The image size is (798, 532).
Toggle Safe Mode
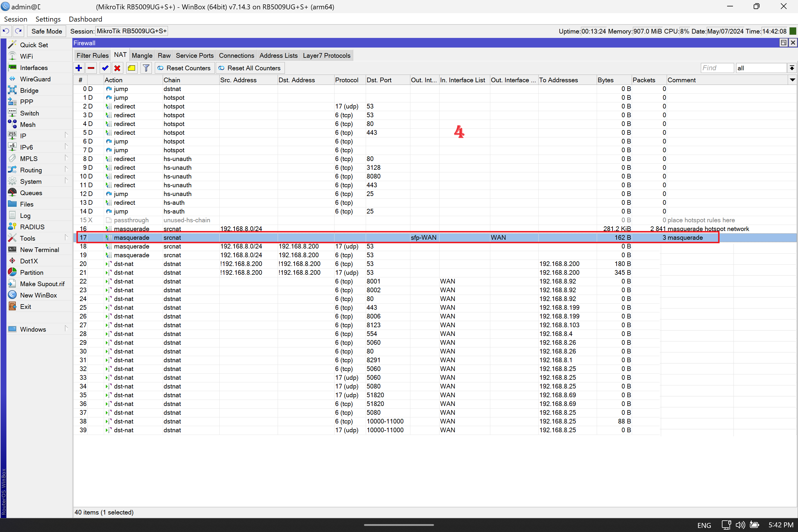tap(47, 31)
